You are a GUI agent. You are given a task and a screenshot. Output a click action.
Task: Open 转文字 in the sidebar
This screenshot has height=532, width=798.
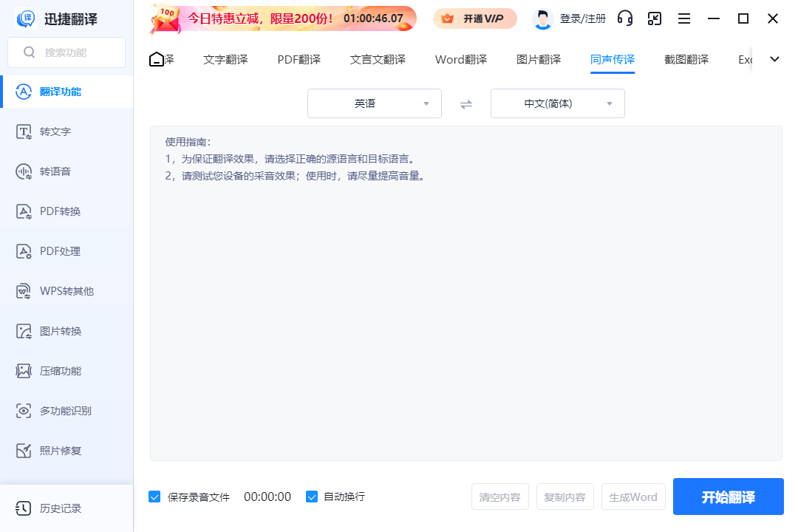coord(66,132)
